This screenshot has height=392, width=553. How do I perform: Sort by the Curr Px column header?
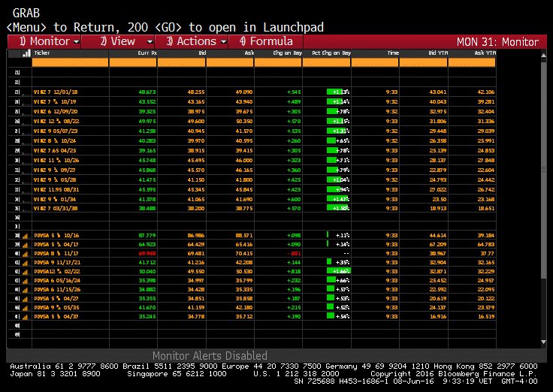pyautogui.click(x=147, y=53)
